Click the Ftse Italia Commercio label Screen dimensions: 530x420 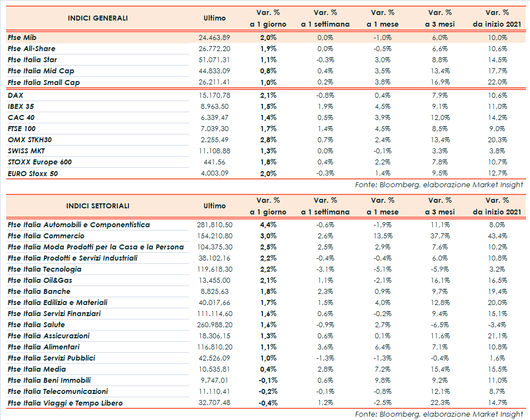46,236
